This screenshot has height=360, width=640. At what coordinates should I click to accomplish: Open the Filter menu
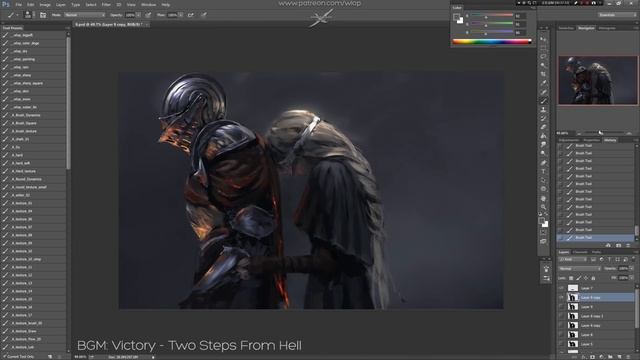coord(106,4)
